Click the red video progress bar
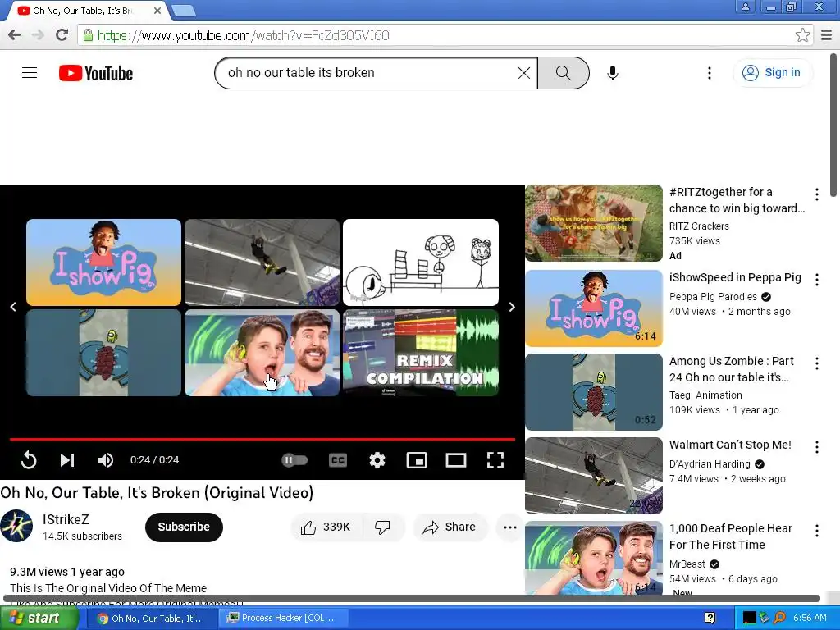The width and height of the screenshot is (840, 630). [262, 440]
